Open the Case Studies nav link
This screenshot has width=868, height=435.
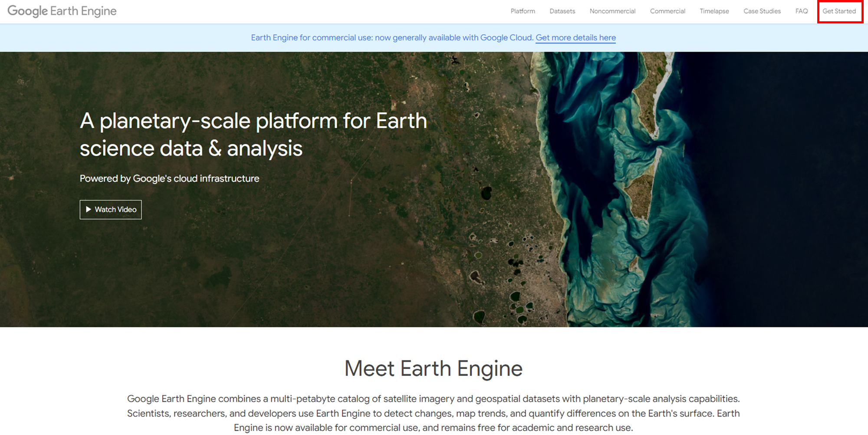[x=762, y=11]
